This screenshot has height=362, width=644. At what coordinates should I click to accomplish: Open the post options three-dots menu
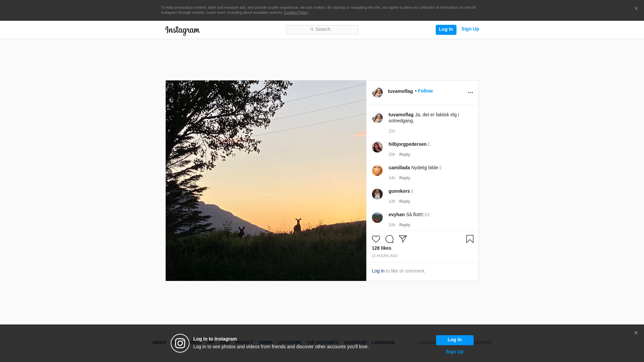470,93
